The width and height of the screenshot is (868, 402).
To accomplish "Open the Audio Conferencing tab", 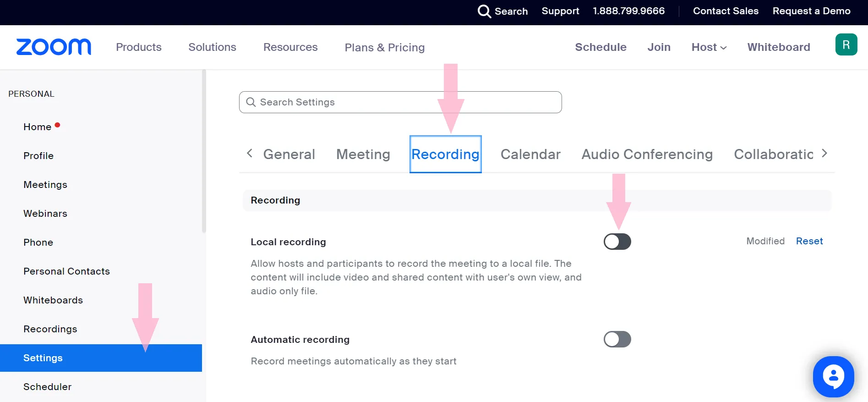I will coord(647,154).
